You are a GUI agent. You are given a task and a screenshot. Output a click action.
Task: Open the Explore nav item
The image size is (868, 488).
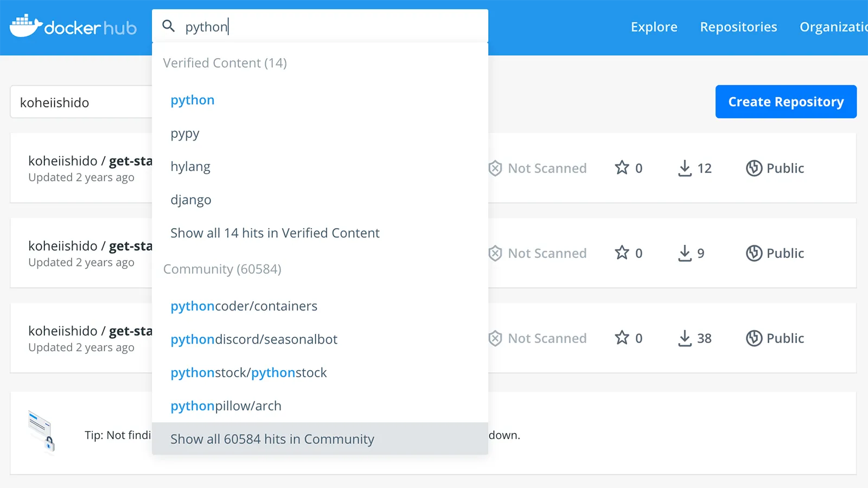click(x=654, y=27)
